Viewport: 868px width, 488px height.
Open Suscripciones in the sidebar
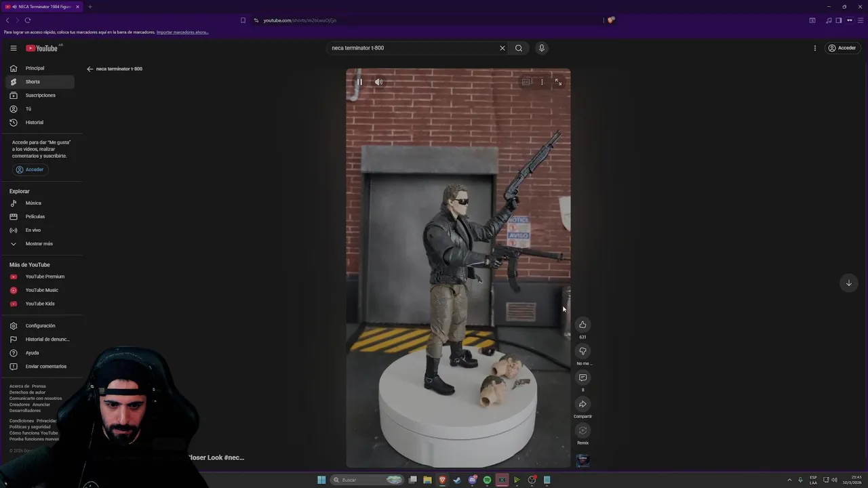point(40,96)
